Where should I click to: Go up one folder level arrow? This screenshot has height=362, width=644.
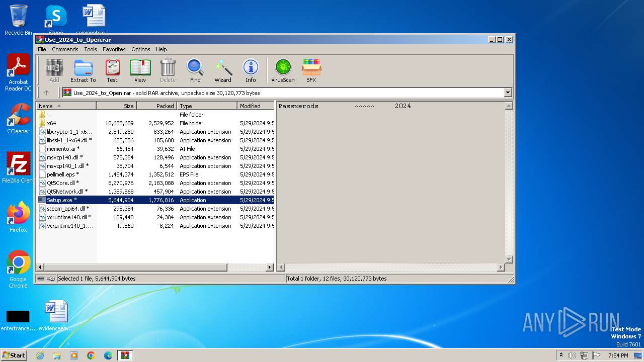pos(46,93)
